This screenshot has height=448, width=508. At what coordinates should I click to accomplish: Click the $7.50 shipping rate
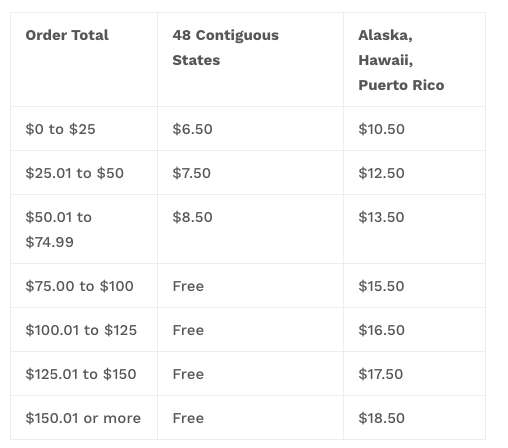192,173
